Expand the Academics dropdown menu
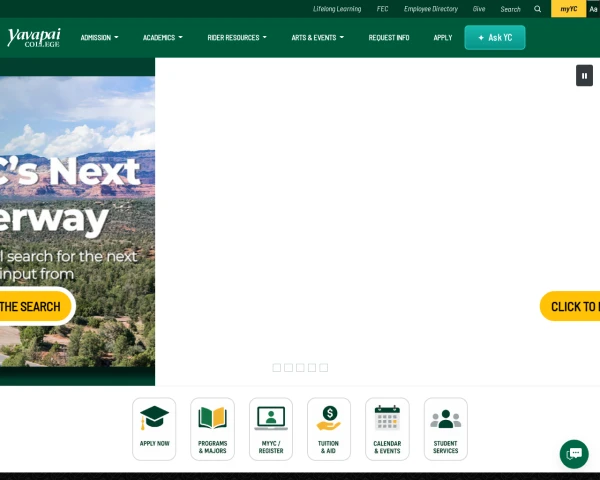The width and height of the screenshot is (600, 480). click(163, 38)
